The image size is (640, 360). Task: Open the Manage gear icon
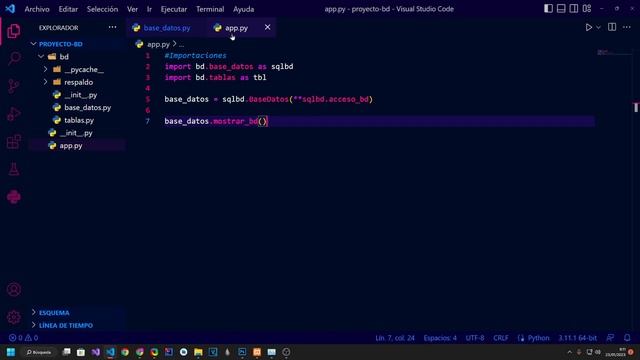[x=13, y=317]
